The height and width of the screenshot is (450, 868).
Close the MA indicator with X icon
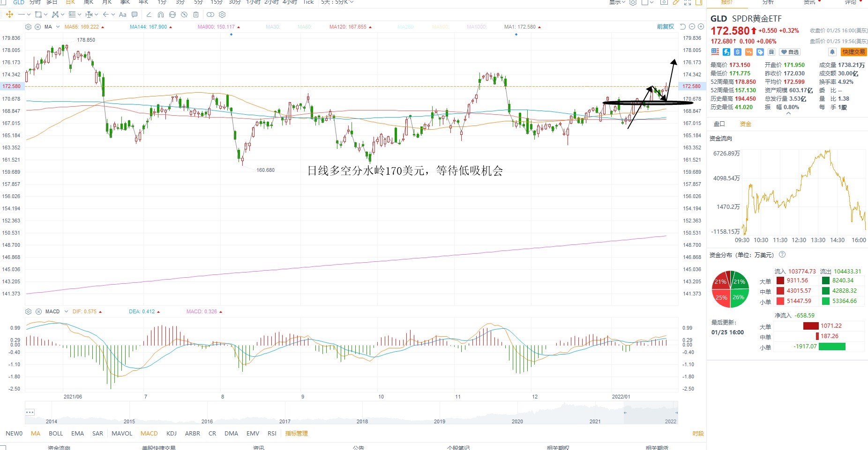(37, 27)
